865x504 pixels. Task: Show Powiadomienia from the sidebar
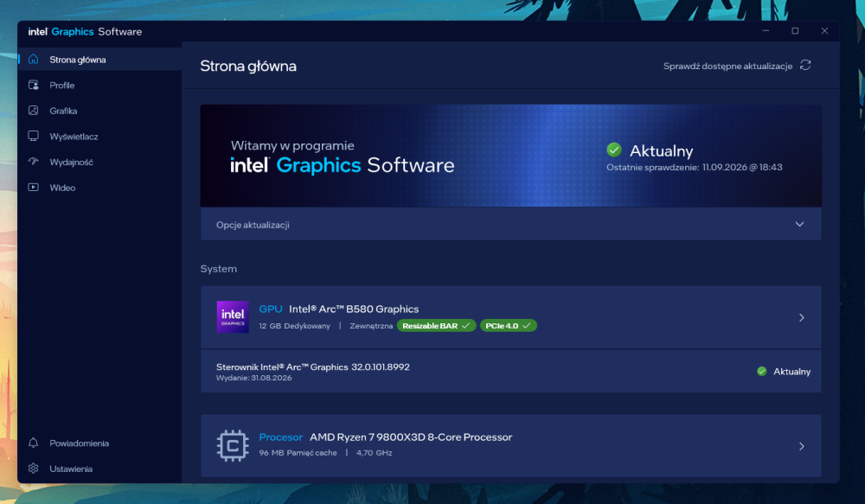[99, 443]
